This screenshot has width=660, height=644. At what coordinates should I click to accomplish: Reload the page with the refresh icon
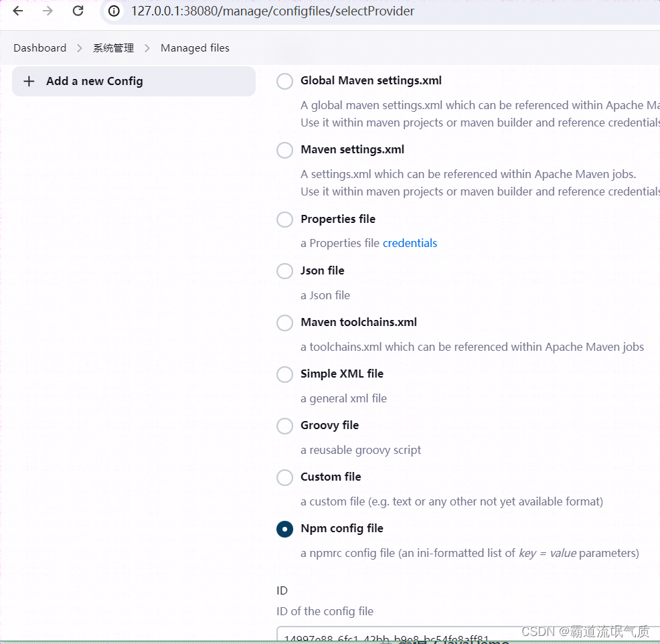76,11
